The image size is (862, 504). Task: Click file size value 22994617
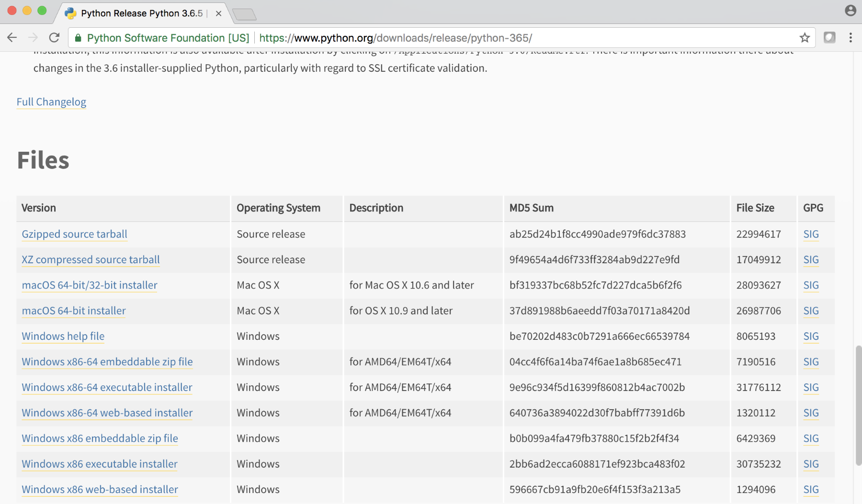759,234
